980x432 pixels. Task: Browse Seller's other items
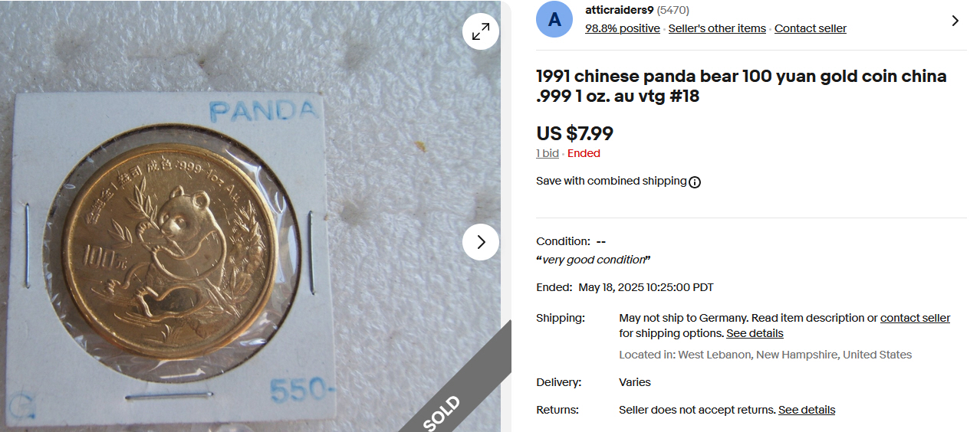point(717,28)
